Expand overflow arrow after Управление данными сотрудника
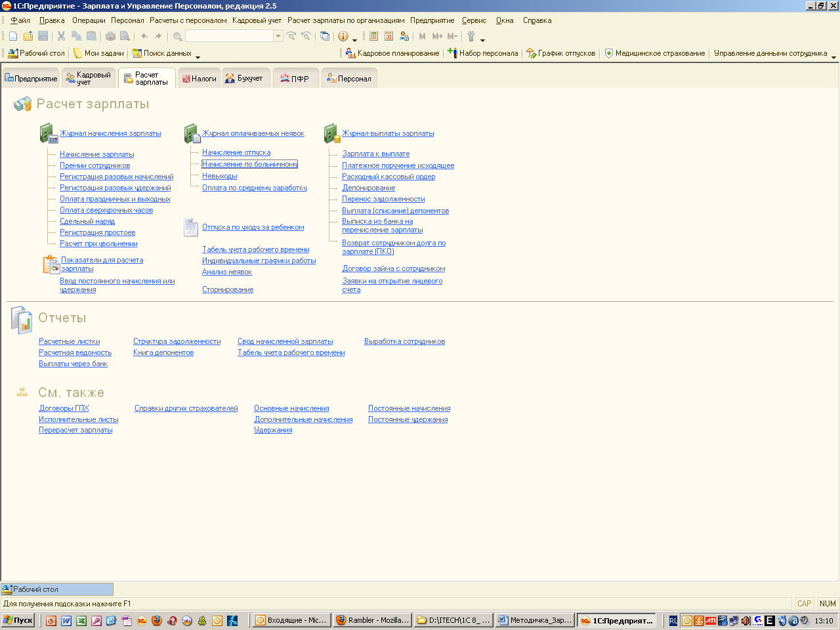Image resolution: width=840 pixels, height=630 pixels. 833,56
